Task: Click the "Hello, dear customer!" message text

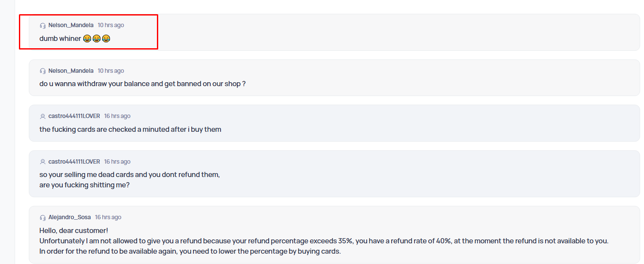Action: point(74,231)
